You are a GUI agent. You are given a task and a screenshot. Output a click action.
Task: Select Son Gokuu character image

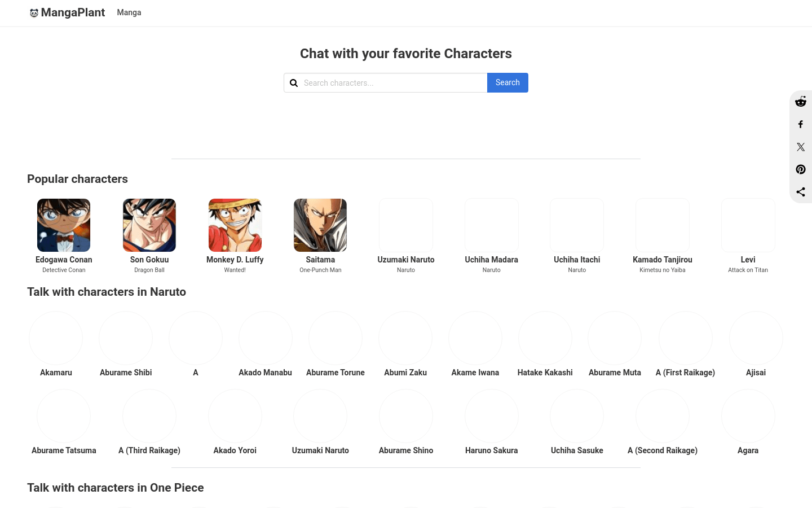149,225
